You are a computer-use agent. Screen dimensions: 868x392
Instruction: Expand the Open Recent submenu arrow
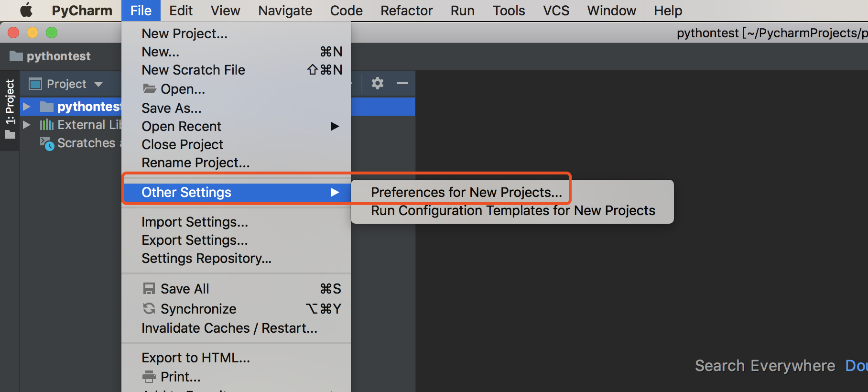tap(335, 126)
